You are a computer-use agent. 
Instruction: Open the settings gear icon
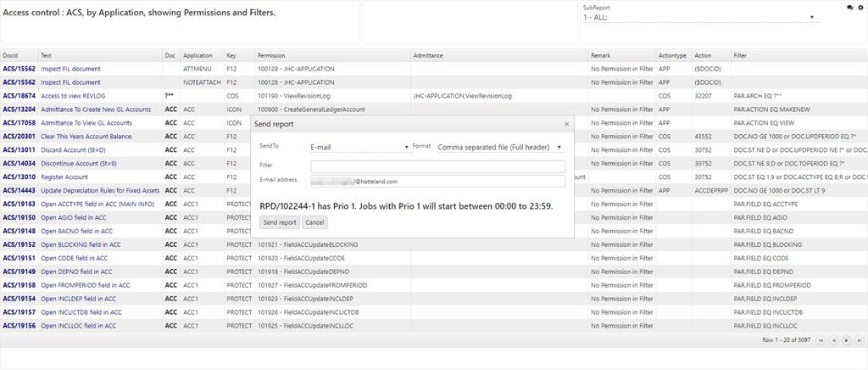tap(860, 8)
